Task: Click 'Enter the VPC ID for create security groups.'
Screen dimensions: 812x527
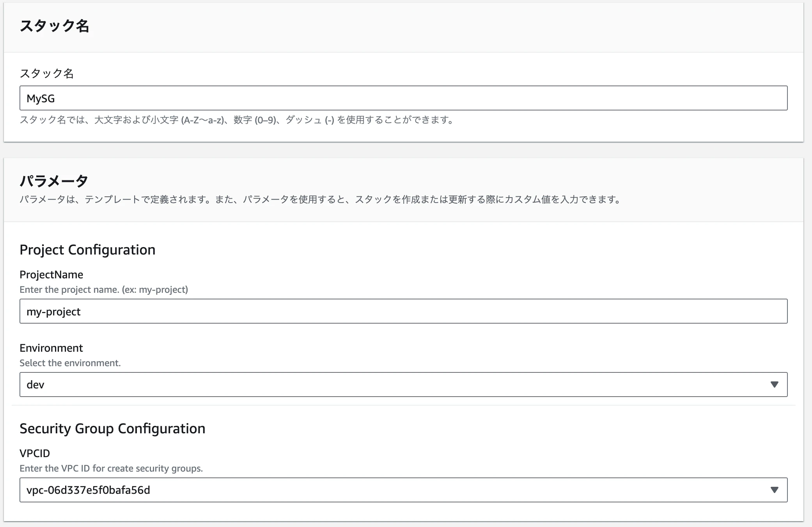Action: 111,468
